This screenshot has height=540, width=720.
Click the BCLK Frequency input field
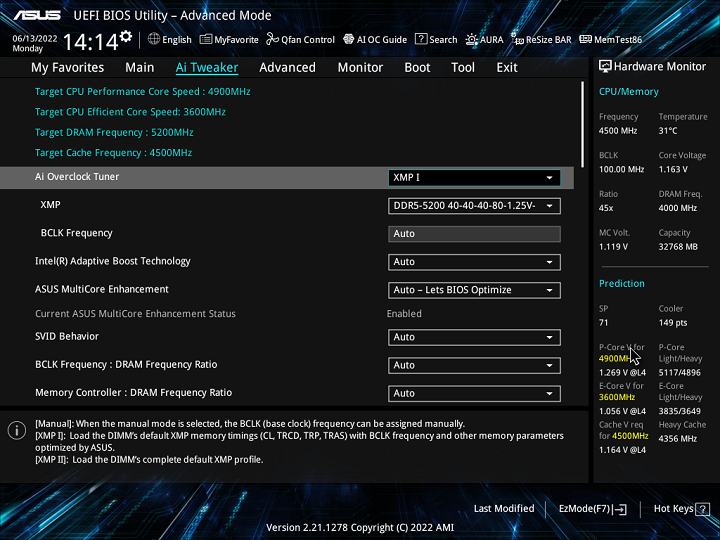coord(474,234)
